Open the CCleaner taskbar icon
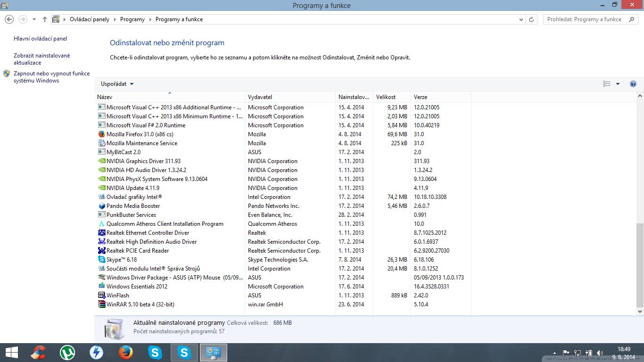The height and width of the screenshot is (362, 644). click(x=38, y=353)
